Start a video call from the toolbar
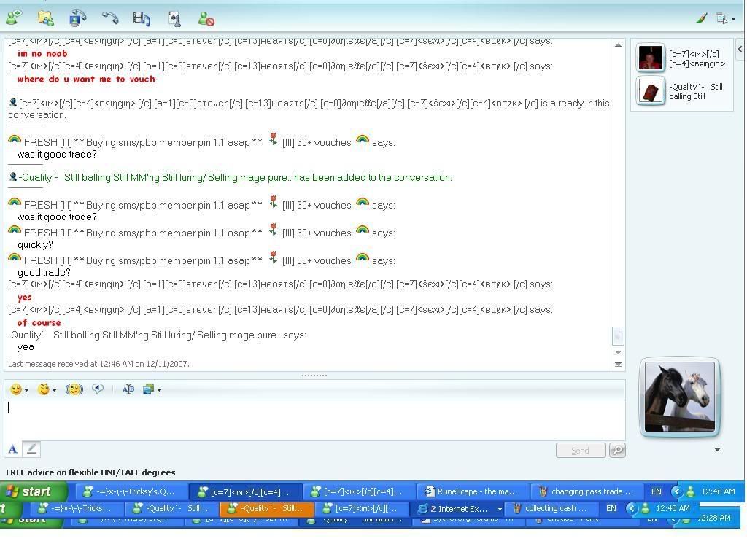The image size is (747, 560). (77, 18)
